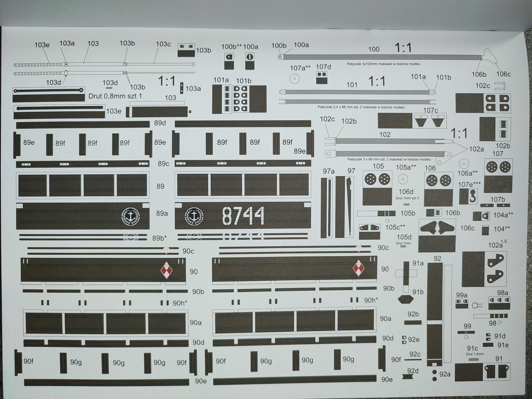Click the hexagonal dark part below 91b
Image resolution: width=532 pixels, height=399 pixels.
point(406,299)
